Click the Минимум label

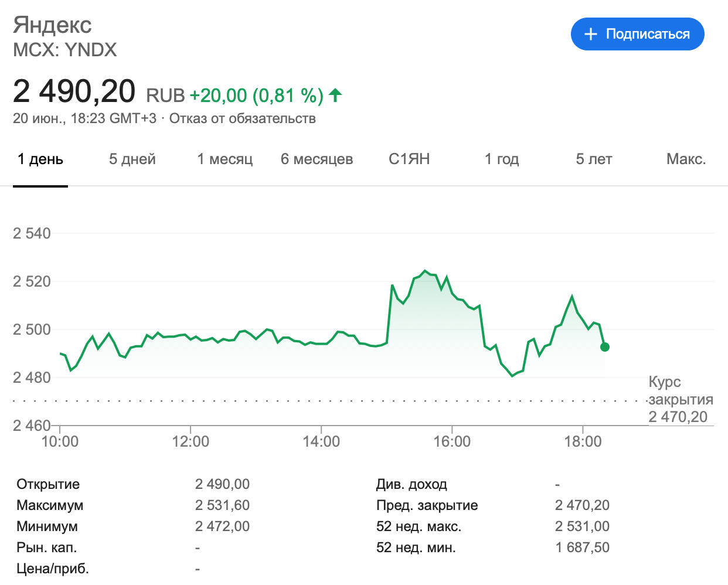point(47,526)
